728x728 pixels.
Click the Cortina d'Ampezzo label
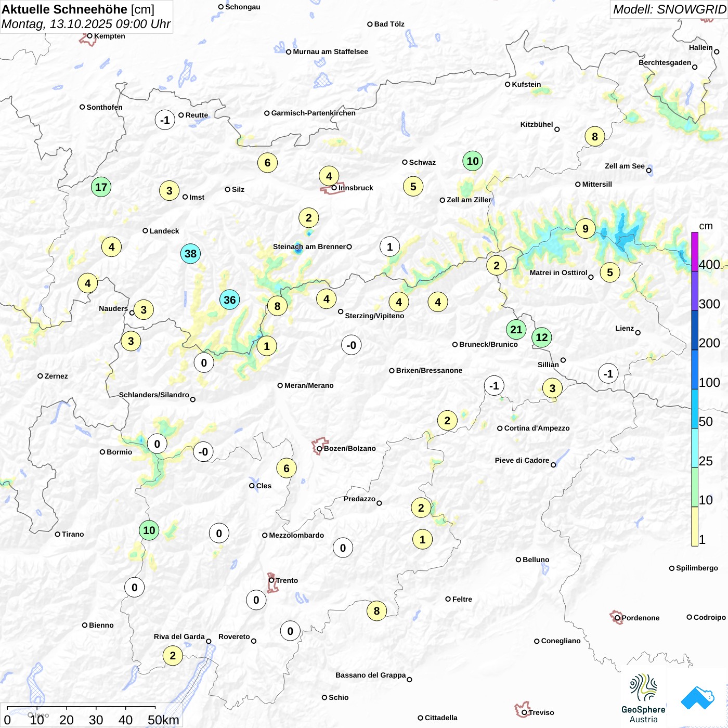(x=537, y=428)
